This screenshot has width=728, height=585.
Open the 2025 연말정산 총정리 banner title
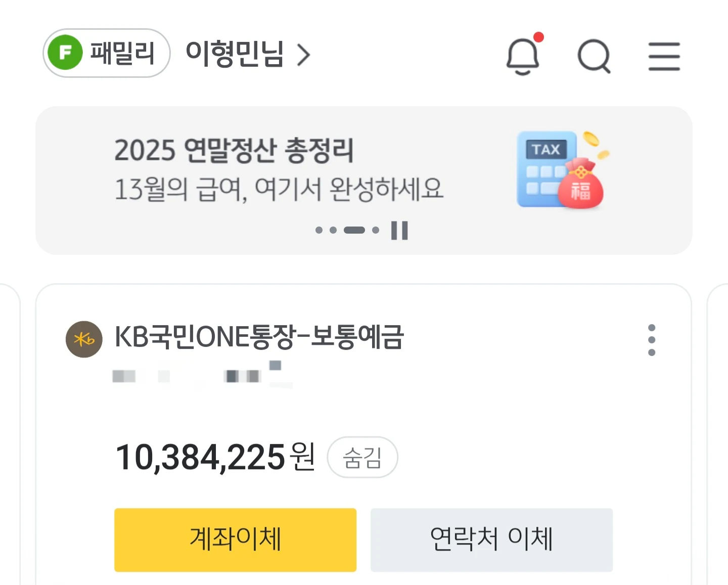(234, 150)
